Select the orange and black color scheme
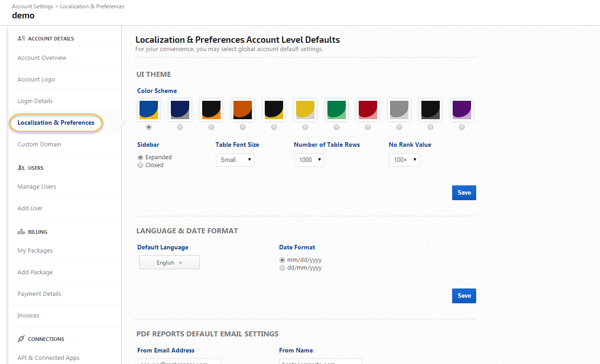Image resolution: width=600 pixels, height=364 pixels. pos(243,110)
